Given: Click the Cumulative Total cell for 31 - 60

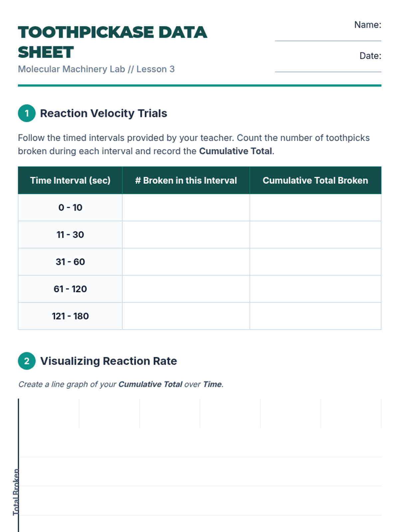Looking at the screenshot, I should (315, 262).
